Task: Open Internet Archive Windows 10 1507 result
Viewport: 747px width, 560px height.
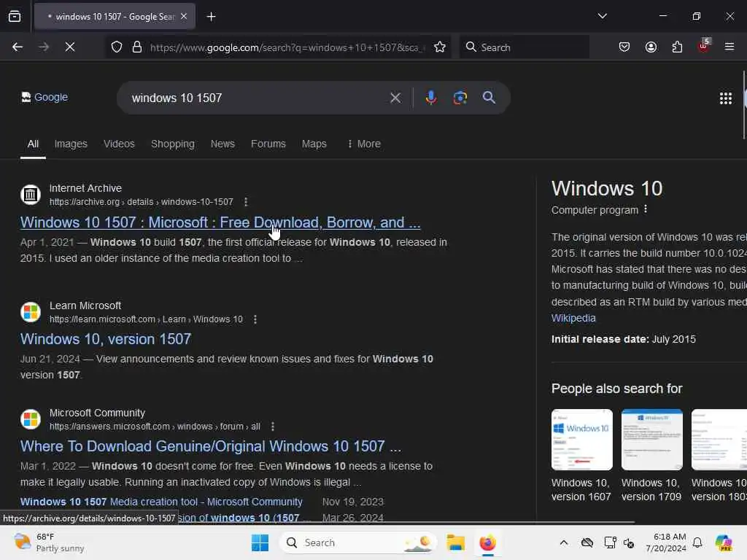Action: tap(220, 222)
